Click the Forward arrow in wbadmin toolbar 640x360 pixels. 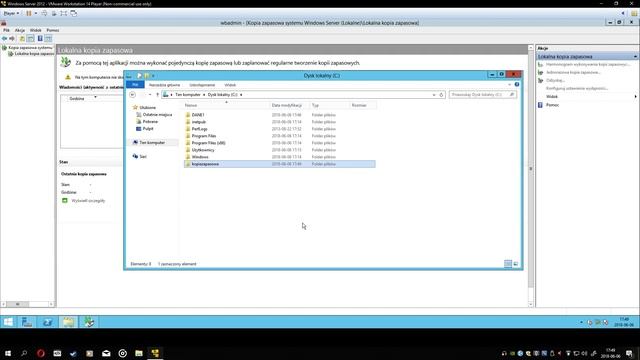[x=12, y=38]
